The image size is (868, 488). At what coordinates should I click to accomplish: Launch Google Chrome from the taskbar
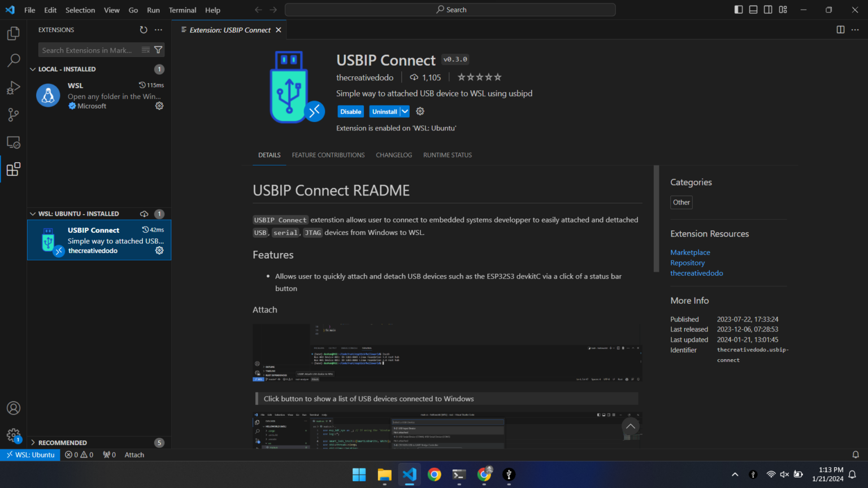click(x=434, y=475)
